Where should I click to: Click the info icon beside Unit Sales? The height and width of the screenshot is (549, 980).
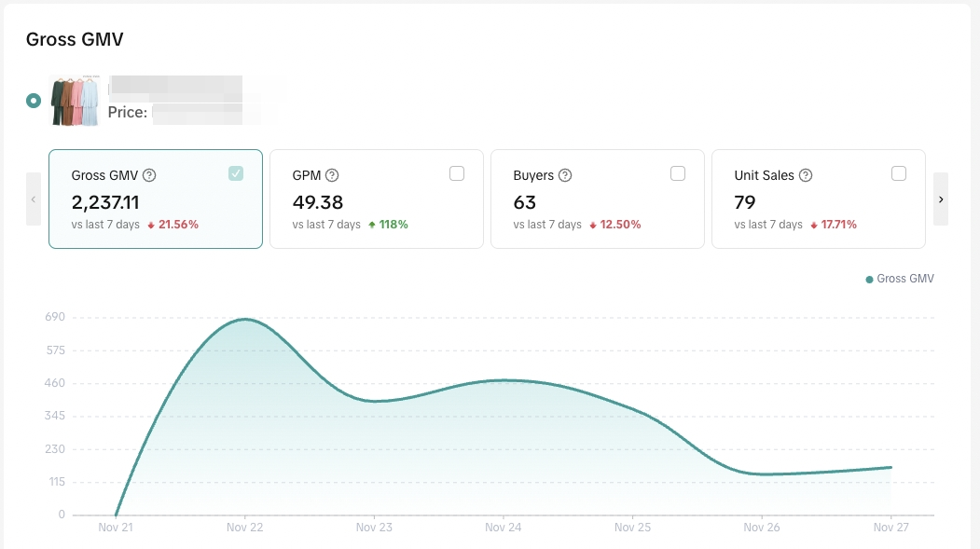(x=806, y=175)
